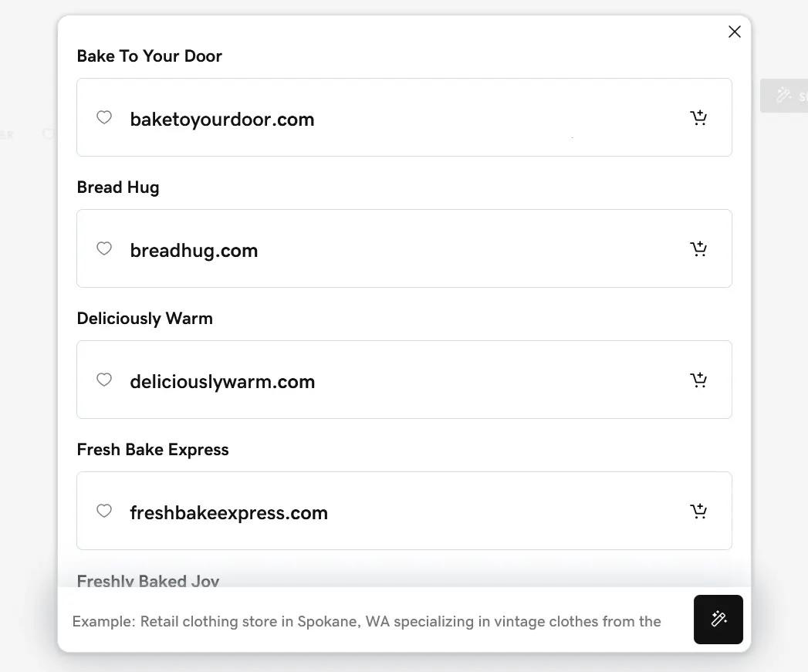
Task: Favorite breadhug.com with the heart icon
Action: tap(104, 248)
